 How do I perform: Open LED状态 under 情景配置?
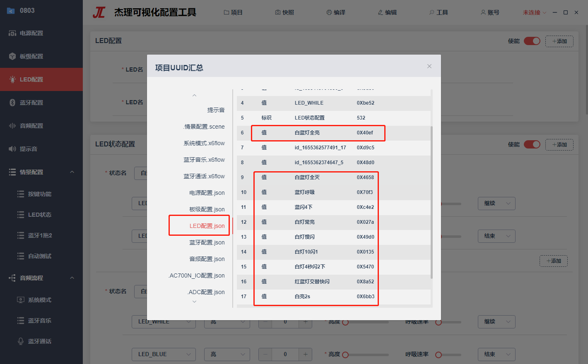point(41,215)
